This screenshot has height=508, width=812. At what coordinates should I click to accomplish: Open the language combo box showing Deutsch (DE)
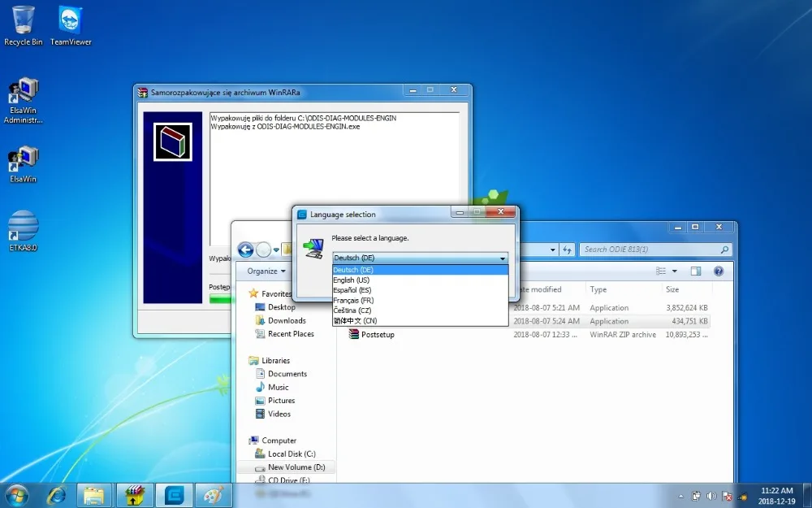420,258
